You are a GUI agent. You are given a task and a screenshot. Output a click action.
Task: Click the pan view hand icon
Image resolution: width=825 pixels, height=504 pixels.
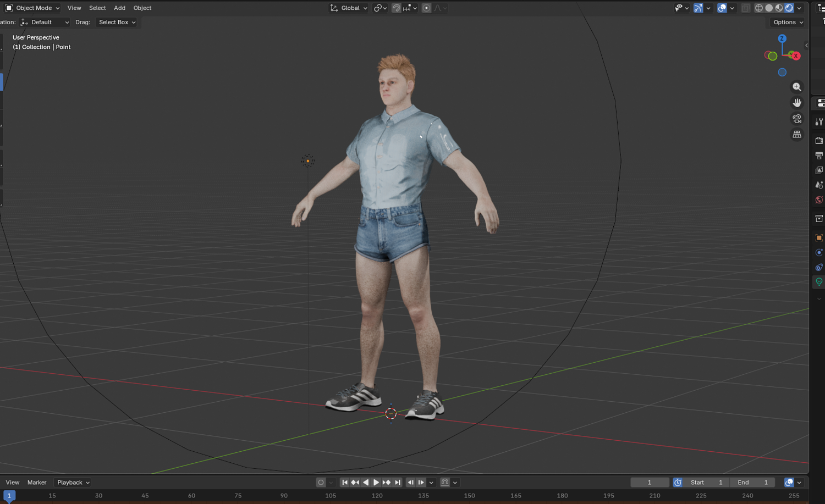coord(796,103)
